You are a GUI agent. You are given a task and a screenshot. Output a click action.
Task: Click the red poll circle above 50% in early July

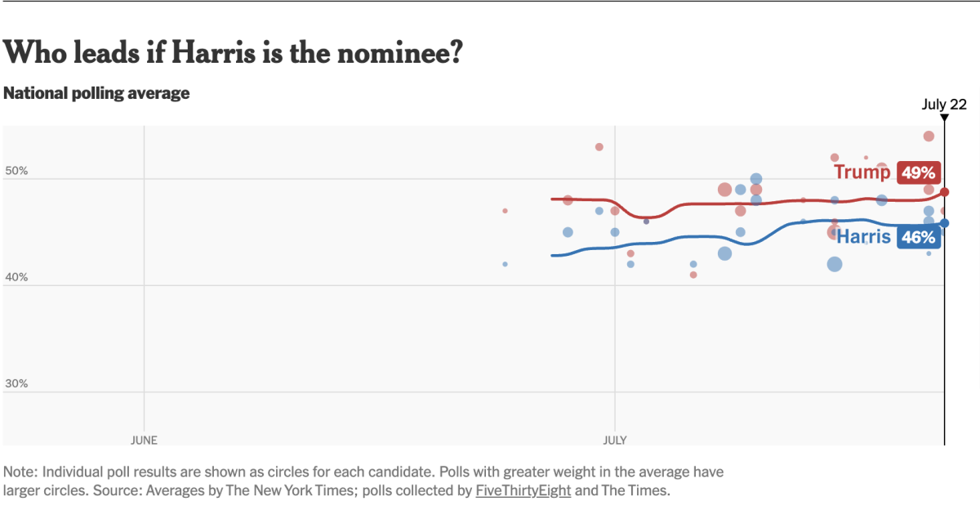599,147
